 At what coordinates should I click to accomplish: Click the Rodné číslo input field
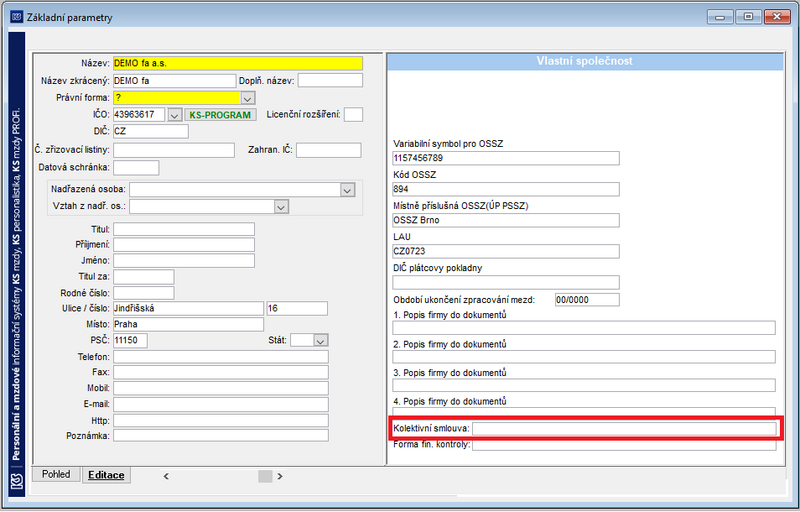click(x=143, y=293)
